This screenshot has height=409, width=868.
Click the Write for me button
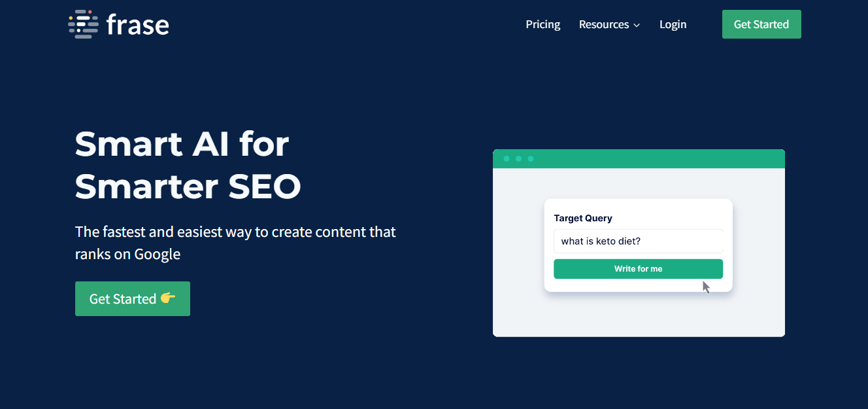[x=638, y=269]
